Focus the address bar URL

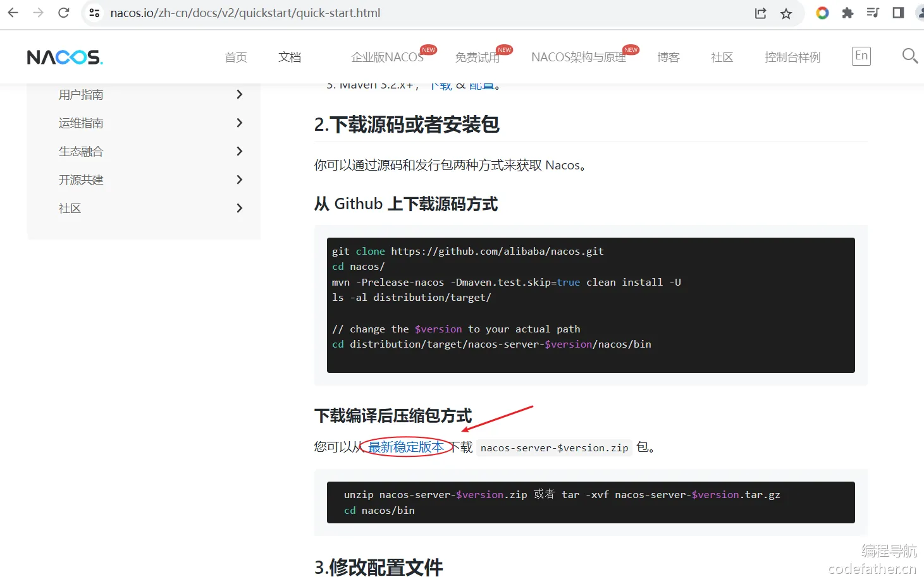click(x=245, y=13)
